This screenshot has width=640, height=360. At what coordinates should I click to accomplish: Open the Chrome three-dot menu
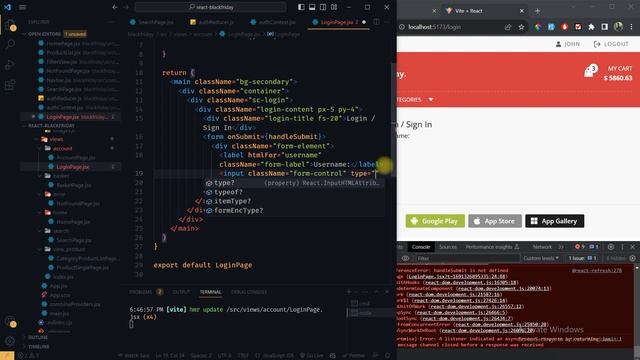[x=631, y=27]
